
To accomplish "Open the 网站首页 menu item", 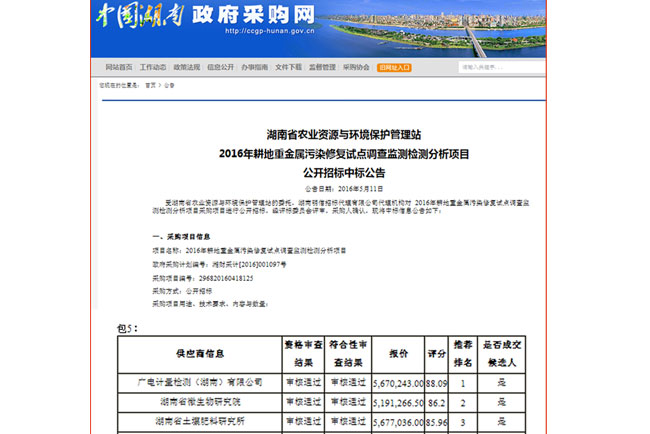I will [118, 67].
